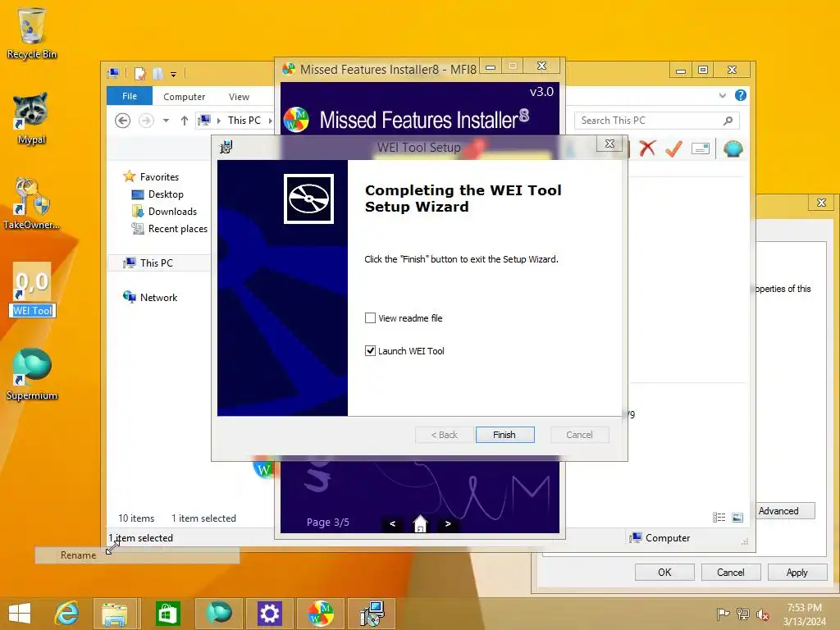Viewport: 840px width, 630px height.
Task: Click the Search This PC field
Action: [x=657, y=121]
